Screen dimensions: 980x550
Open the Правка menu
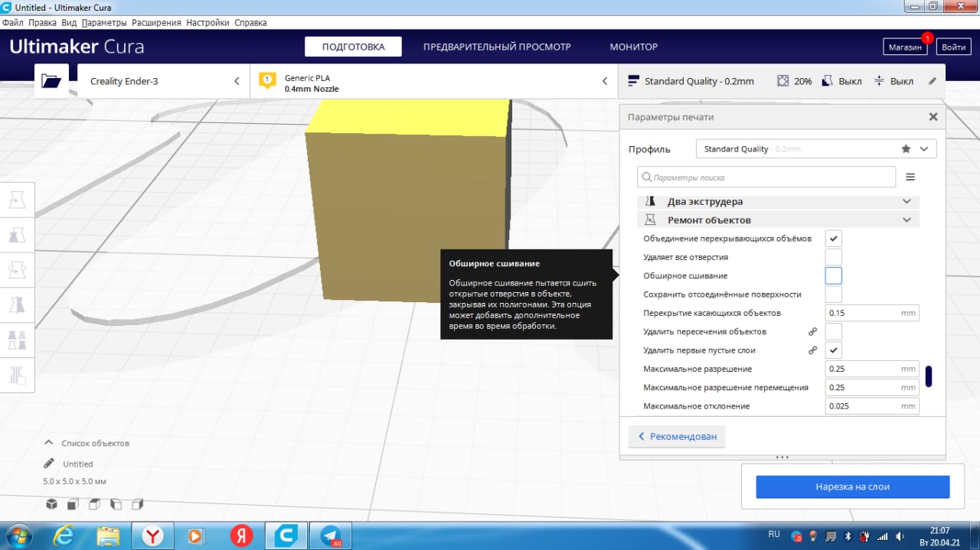43,23
